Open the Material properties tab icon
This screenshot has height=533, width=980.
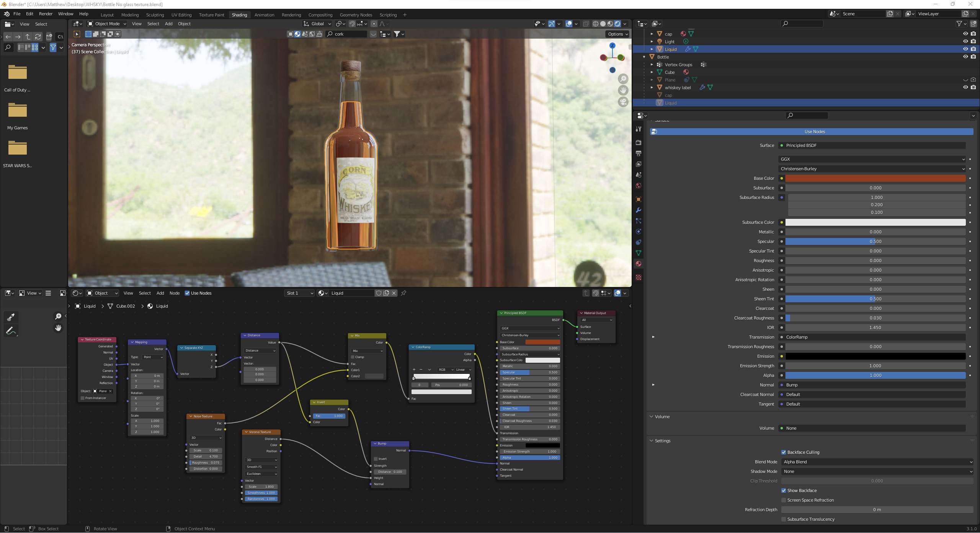[x=638, y=264]
